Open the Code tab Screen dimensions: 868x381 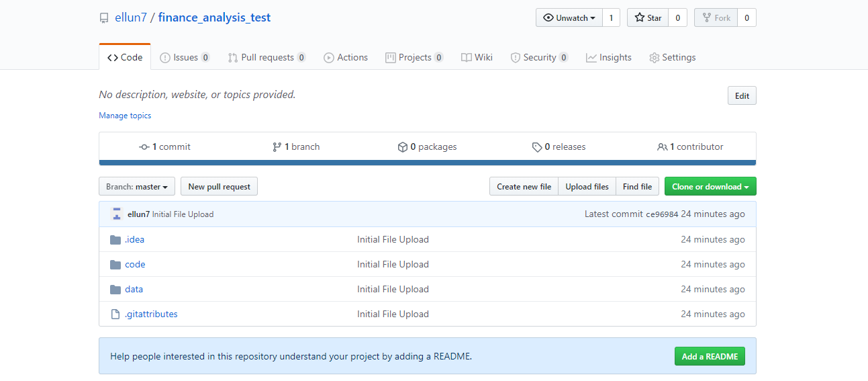[x=125, y=58]
